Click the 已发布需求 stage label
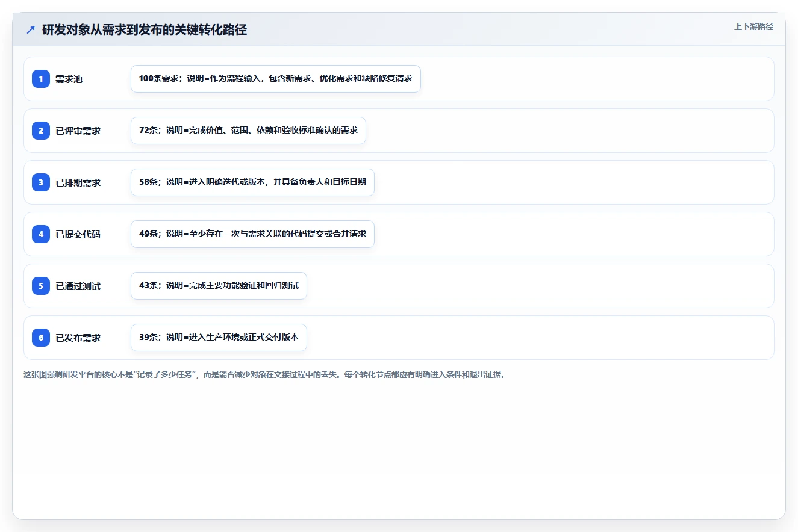The image size is (798, 532). coord(78,338)
